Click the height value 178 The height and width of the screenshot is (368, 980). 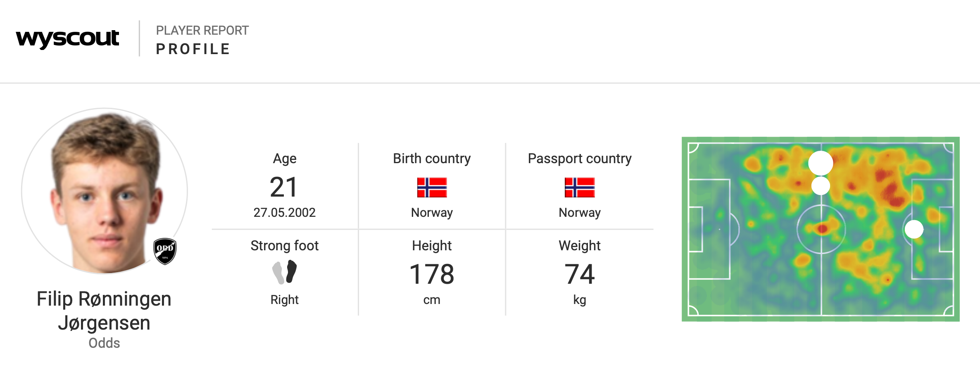tap(432, 274)
